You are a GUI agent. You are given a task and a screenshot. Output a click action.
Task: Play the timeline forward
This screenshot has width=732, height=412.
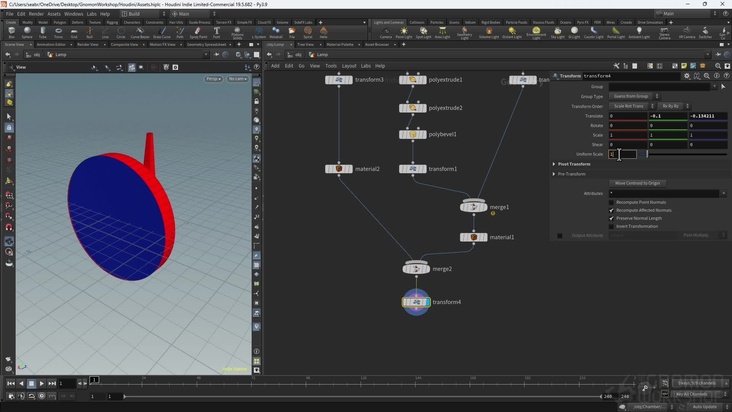[x=42, y=384]
